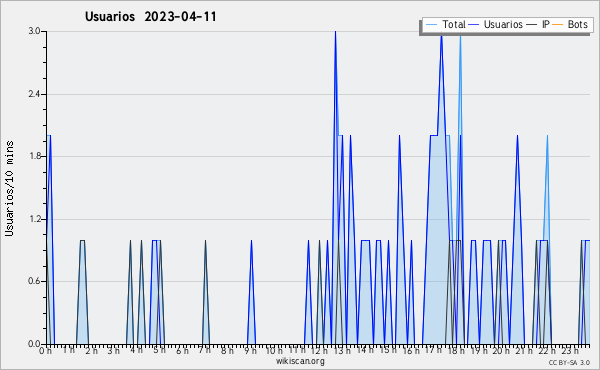Click the 'CC BY-SA 3.0' license text
600x370 pixels.
point(569,362)
